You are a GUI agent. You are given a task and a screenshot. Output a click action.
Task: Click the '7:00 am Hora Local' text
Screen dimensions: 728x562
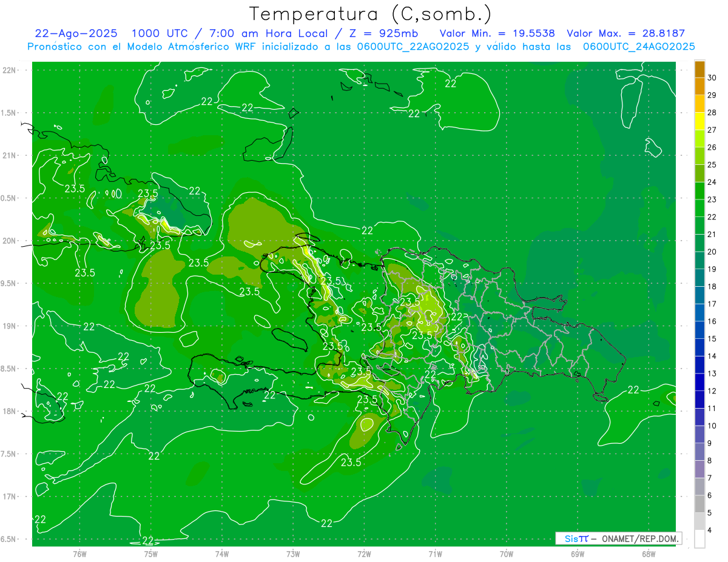(269, 33)
